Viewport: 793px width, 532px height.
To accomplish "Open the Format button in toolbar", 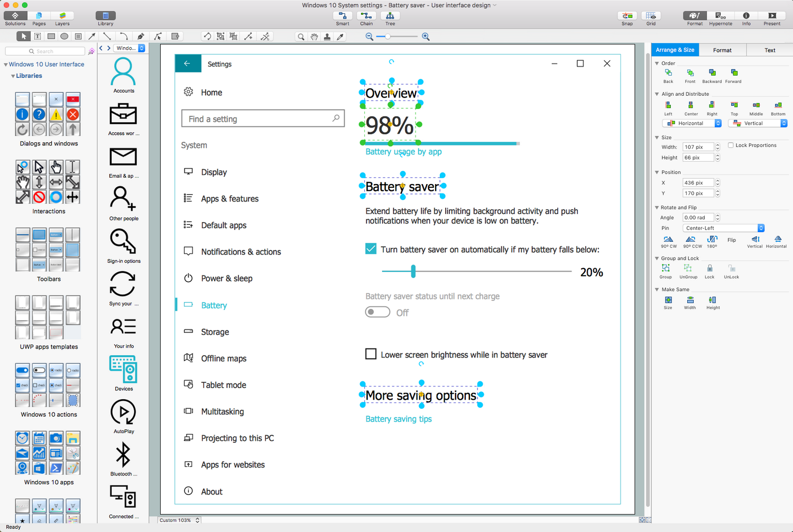I will click(x=695, y=19).
